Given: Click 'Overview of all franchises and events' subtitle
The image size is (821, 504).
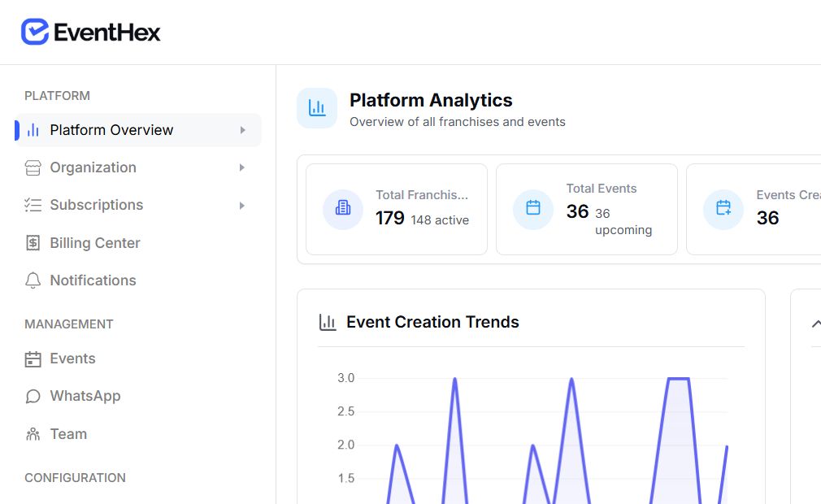Looking at the screenshot, I should 458,122.
